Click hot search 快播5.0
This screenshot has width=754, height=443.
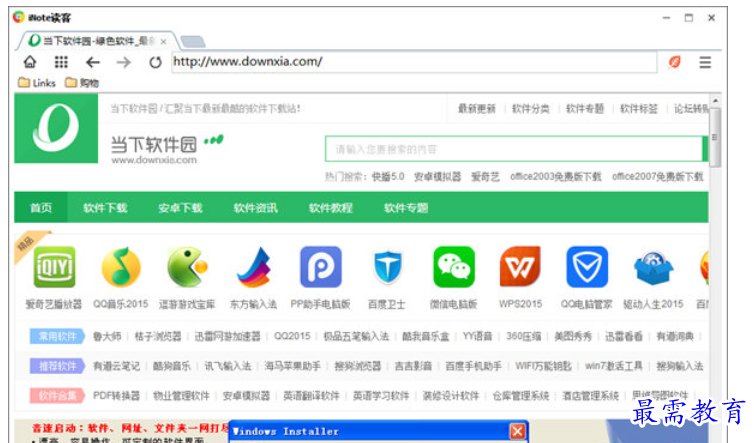388,177
